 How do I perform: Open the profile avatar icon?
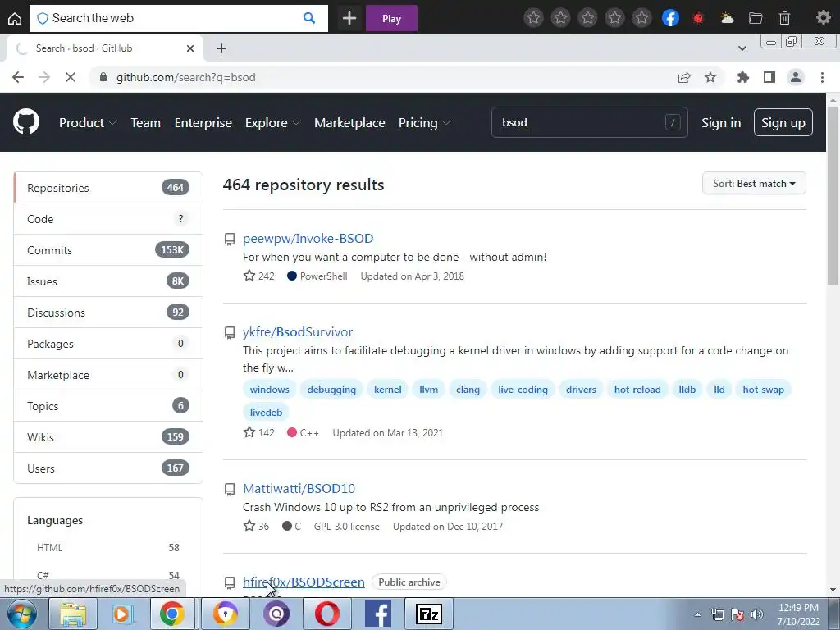click(796, 77)
